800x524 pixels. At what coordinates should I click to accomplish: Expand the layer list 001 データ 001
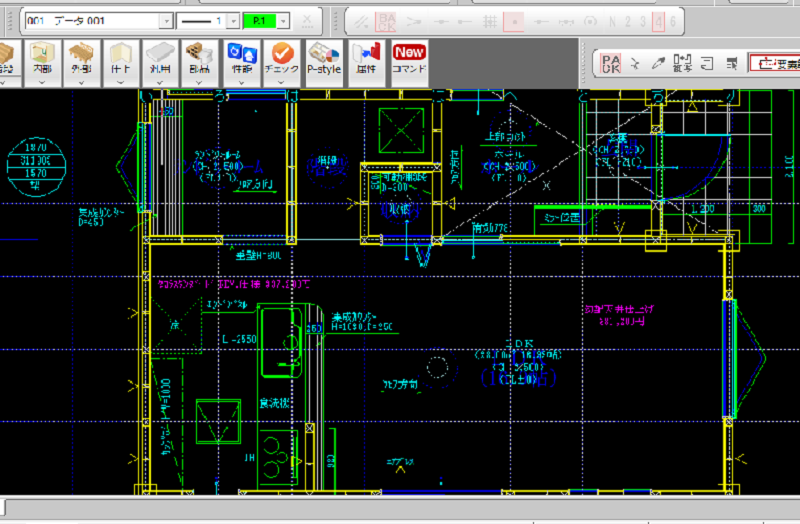(166, 21)
